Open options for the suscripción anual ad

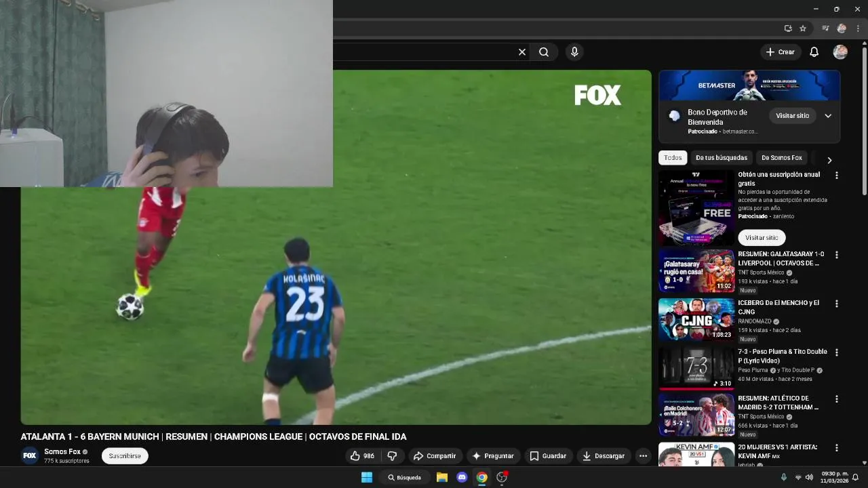pos(836,176)
